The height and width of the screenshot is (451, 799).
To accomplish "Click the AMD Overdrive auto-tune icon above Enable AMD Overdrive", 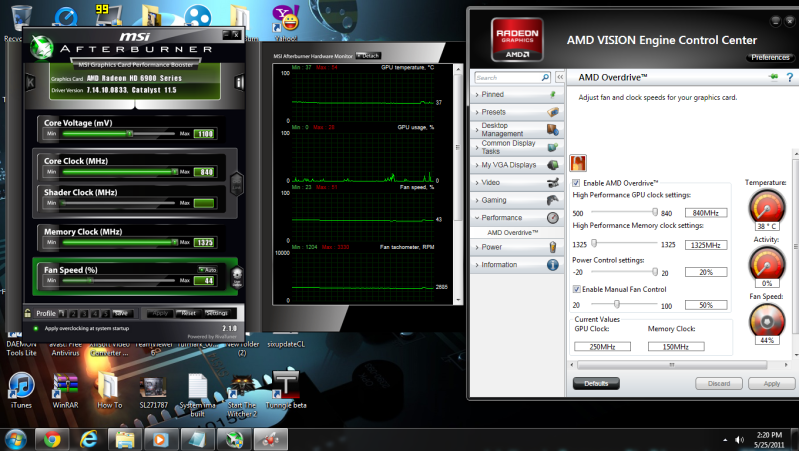I will click(578, 163).
